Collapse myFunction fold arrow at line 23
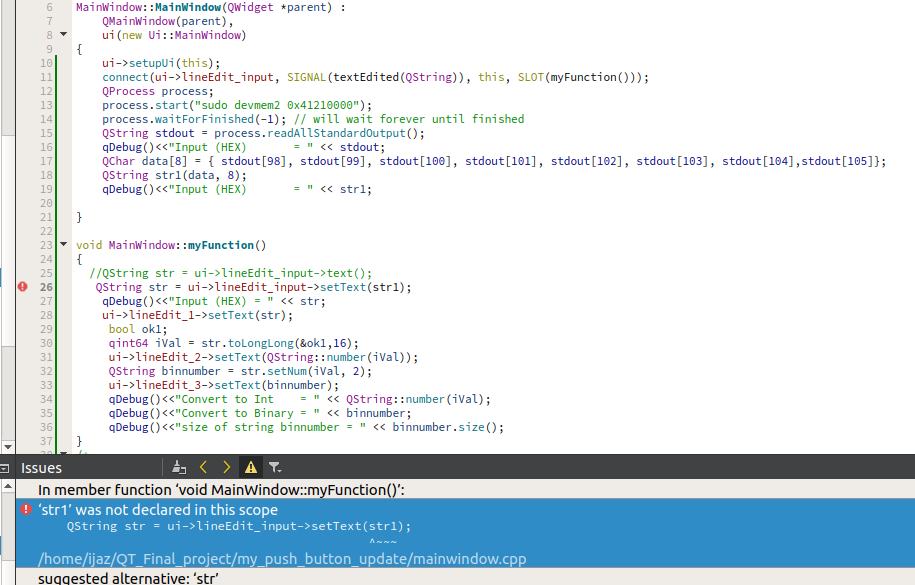 pos(64,244)
